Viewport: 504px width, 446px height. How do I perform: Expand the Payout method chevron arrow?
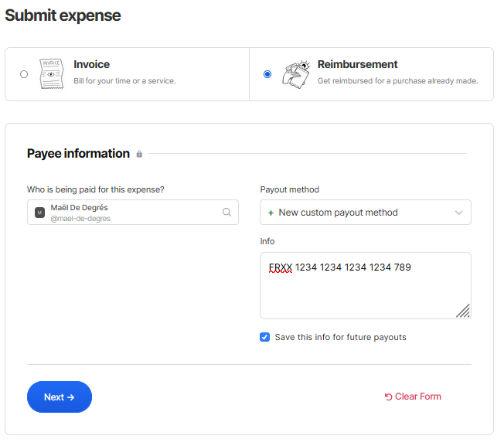click(x=459, y=213)
